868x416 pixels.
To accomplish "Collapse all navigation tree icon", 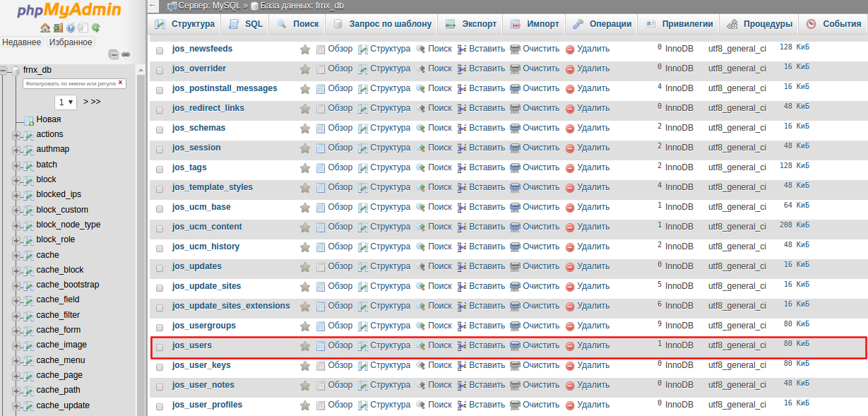I will [x=114, y=54].
